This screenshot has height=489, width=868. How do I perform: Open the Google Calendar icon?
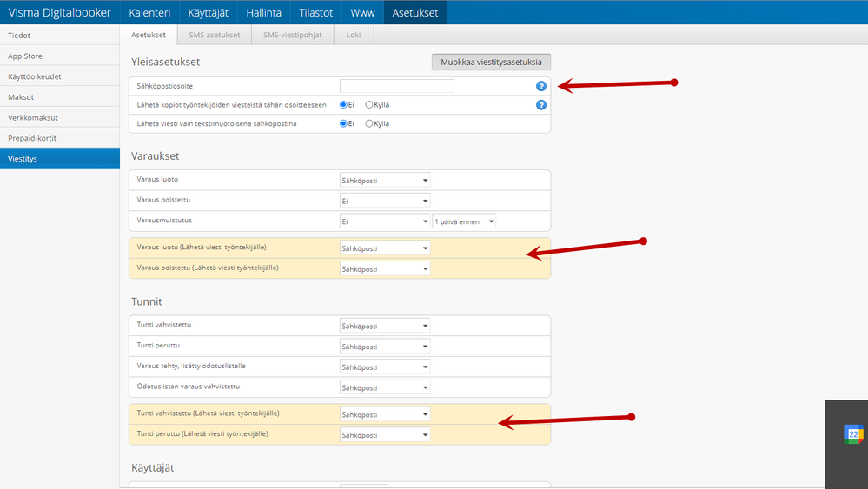[x=853, y=434]
